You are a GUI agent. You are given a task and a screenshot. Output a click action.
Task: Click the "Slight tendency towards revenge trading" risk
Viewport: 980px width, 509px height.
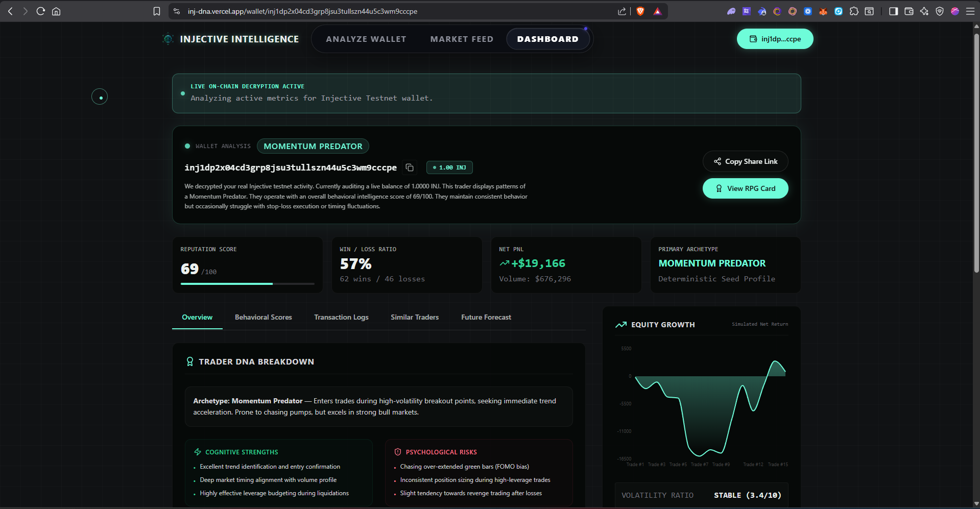click(x=471, y=493)
